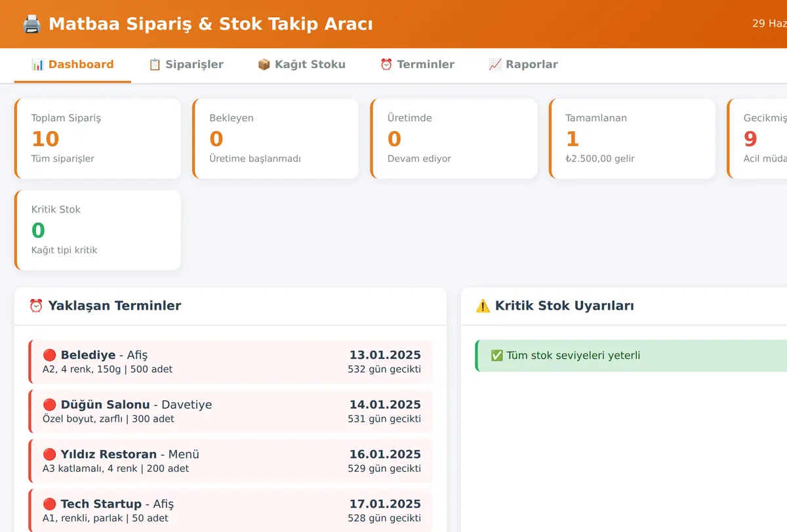Viewport: 787px width, 532px height.
Task: Click the "Yıldız Restoran - Menü" order name
Action: (130, 454)
